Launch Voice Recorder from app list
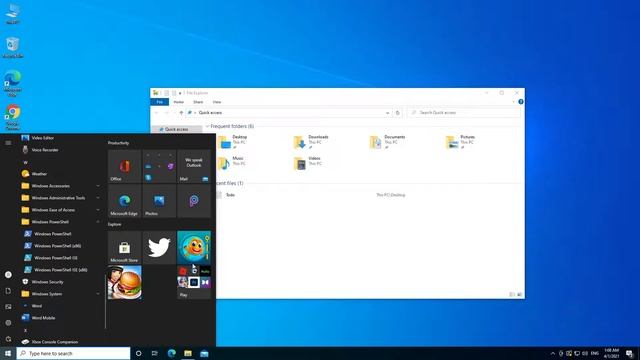 pos(61,150)
